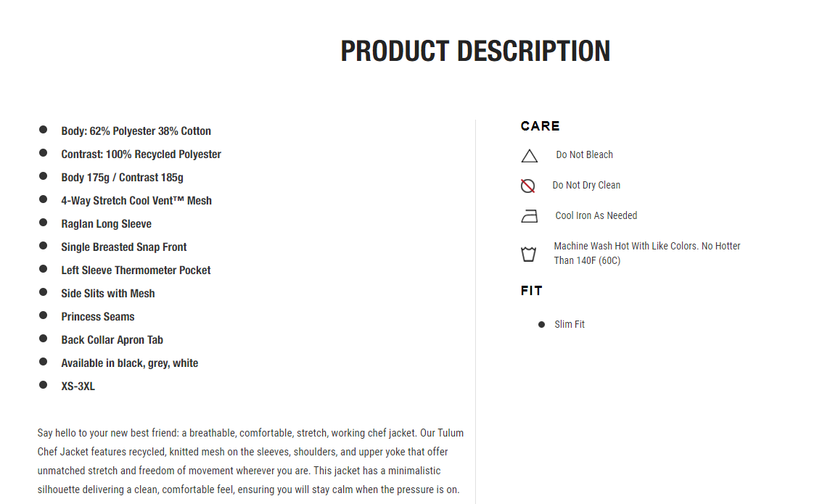This screenshot has height=504, width=822.
Task: Click the Do Not Dry Clean crossed-circle icon
Action: tap(528, 186)
